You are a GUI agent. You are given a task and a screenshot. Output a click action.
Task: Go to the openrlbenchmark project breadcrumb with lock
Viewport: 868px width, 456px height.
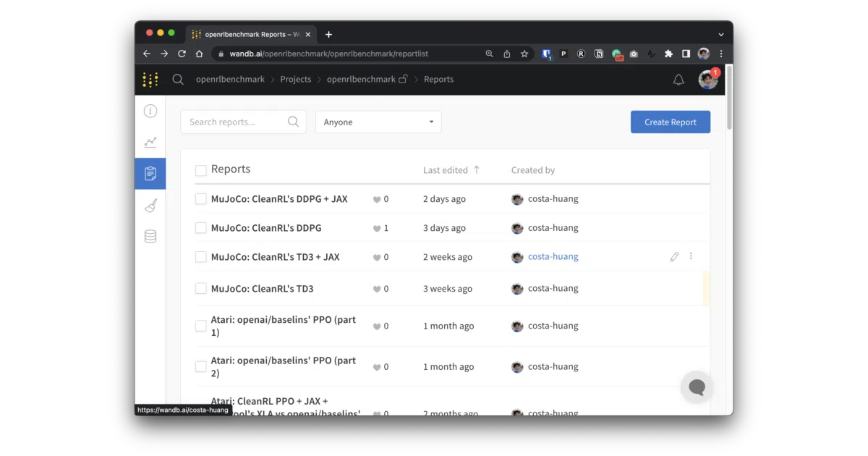pos(367,80)
